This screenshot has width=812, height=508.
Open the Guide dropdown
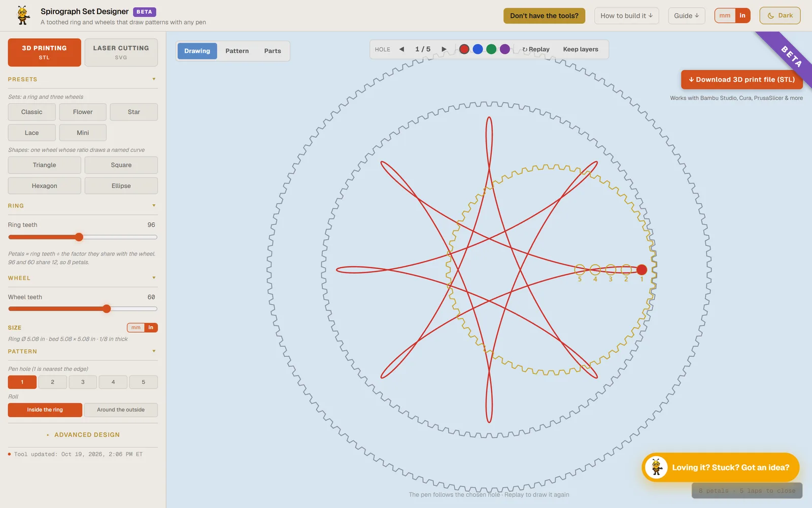pyautogui.click(x=687, y=16)
